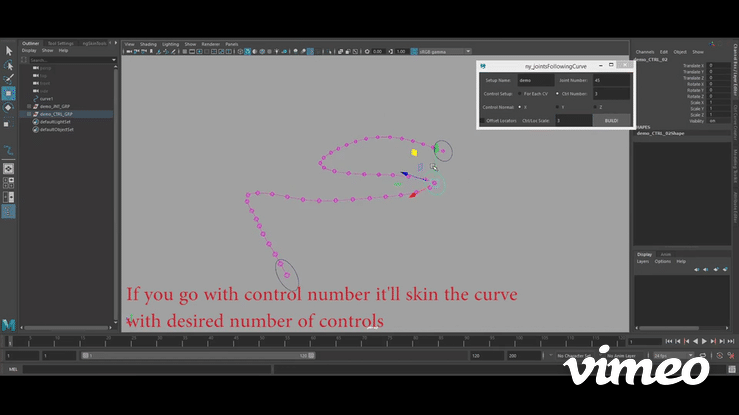739x415 pixels.
Task: Open the Lighting menu in viewport
Action: tap(171, 44)
